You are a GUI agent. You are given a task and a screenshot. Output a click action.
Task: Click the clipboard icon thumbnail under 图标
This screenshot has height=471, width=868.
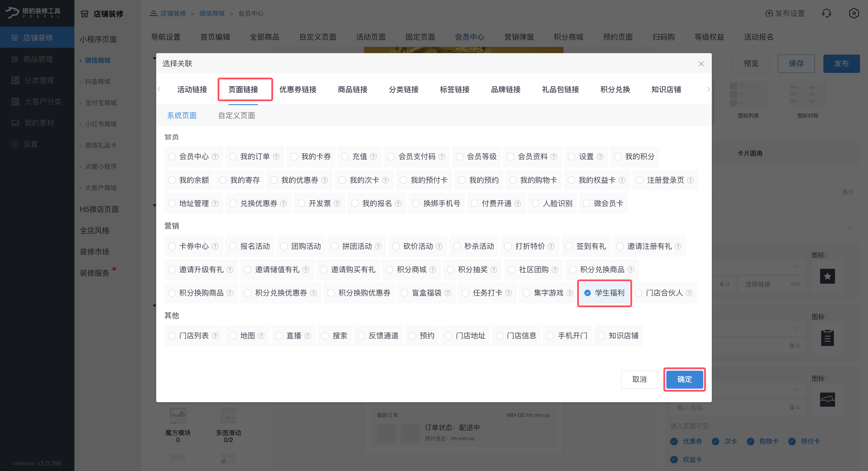(827, 338)
